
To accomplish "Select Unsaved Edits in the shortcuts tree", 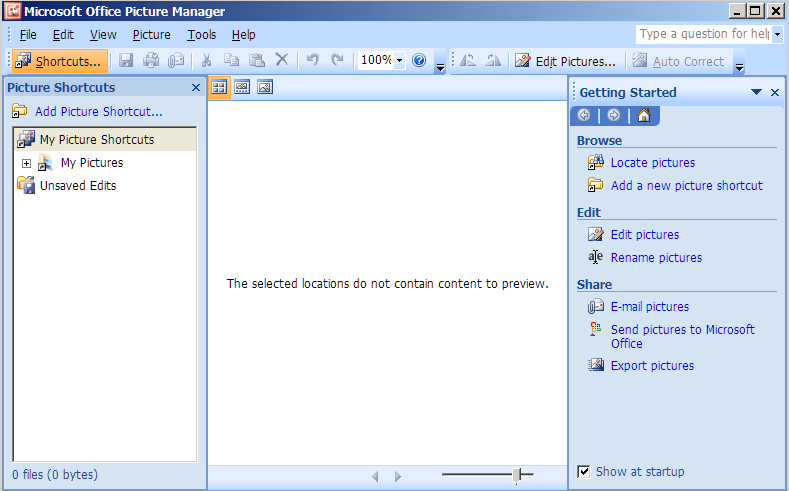I will click(x=77, y=185).
